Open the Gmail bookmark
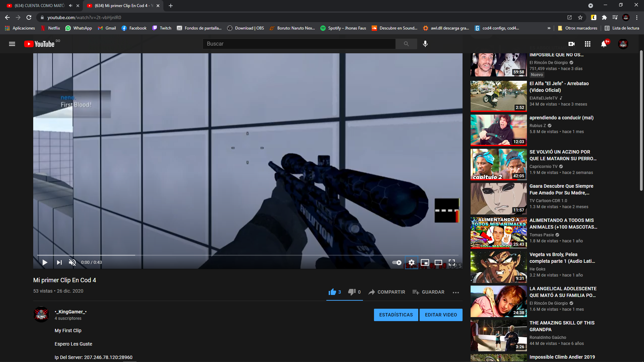 coord(107,28)
